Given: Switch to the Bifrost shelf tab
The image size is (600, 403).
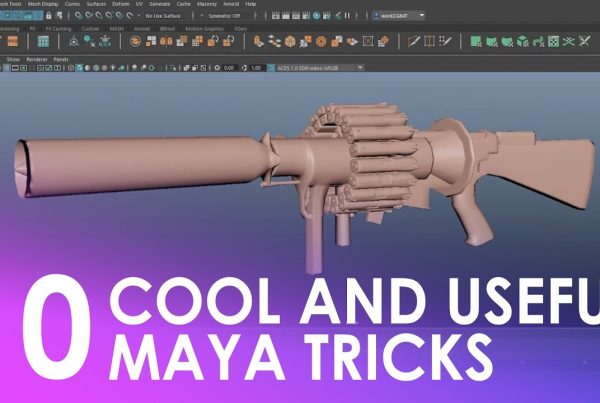Looking at the screenshot, I should pyautogui.click(x=167, y=29).
